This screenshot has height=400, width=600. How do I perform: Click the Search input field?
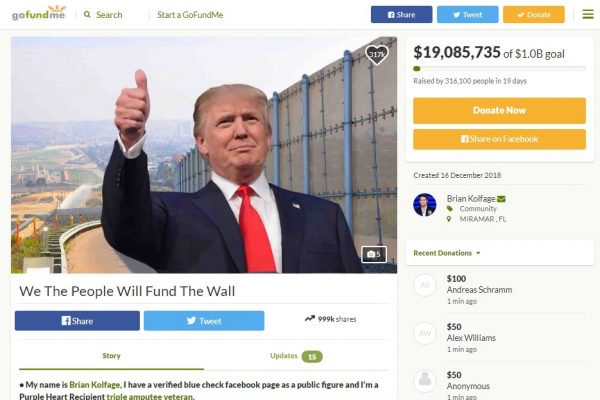(x=109, y=15)
